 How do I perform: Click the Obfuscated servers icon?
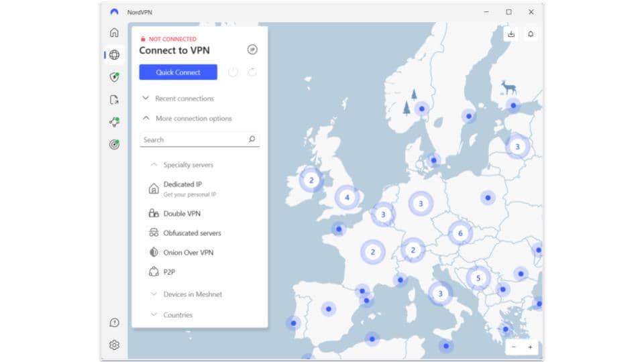[154, 233]
